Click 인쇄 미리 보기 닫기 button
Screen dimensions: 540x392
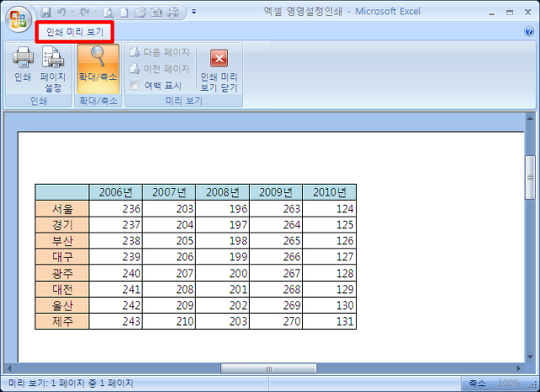coord(219,71)
